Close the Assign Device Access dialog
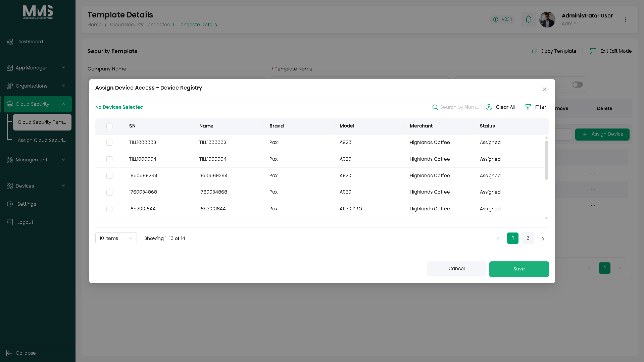Screen dimensions: 644x362 [x=545, y=89]
